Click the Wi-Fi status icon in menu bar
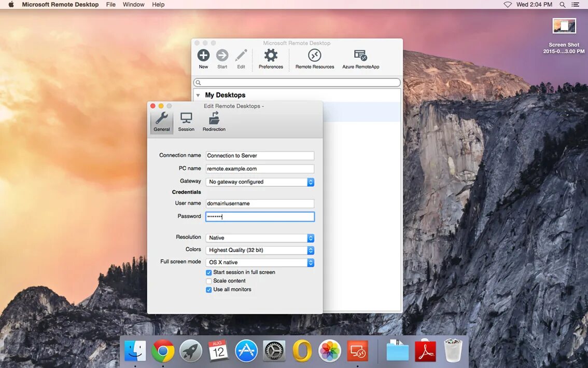 click(508, 5)
